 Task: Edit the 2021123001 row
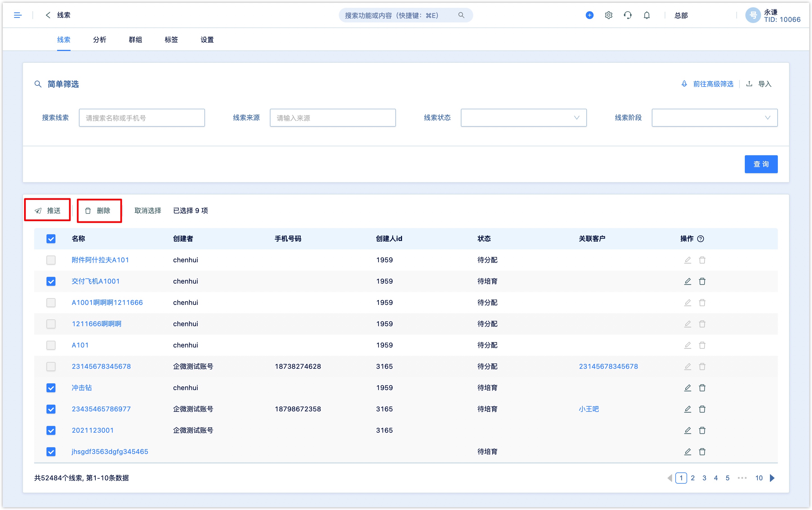(x=687, y=430)
